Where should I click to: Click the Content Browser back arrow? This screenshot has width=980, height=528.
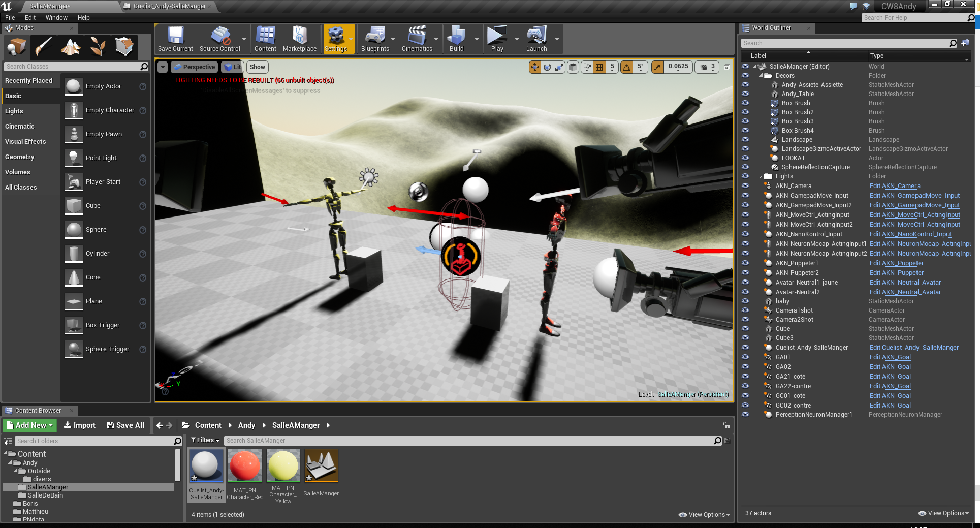159,425
